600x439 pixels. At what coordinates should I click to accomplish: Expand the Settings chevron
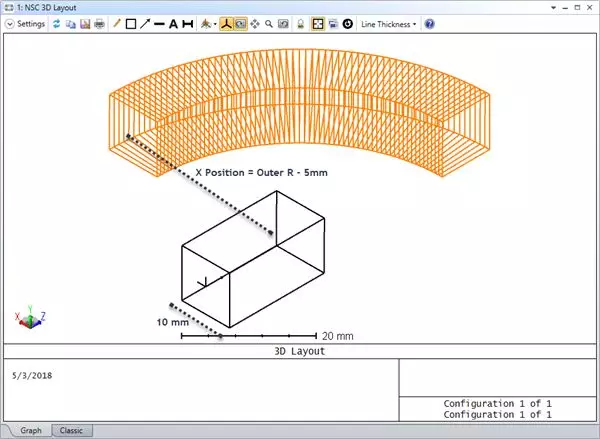(x=9, y=23)
